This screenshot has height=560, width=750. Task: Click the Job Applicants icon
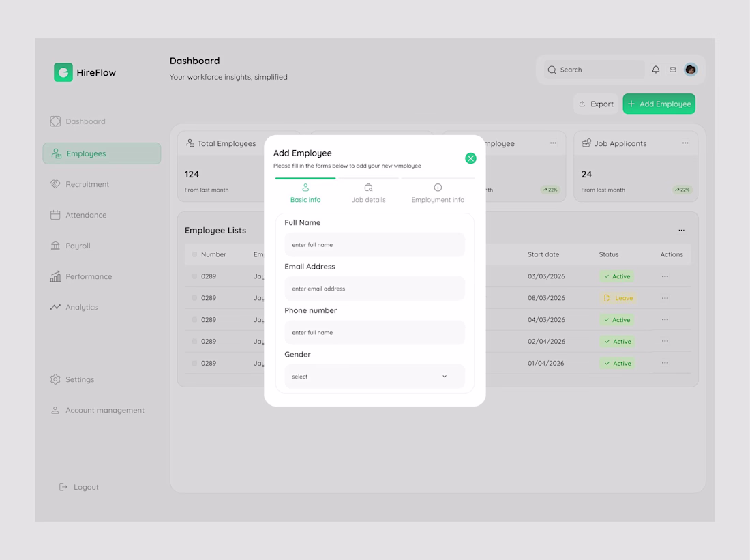[x=586, y=143]
